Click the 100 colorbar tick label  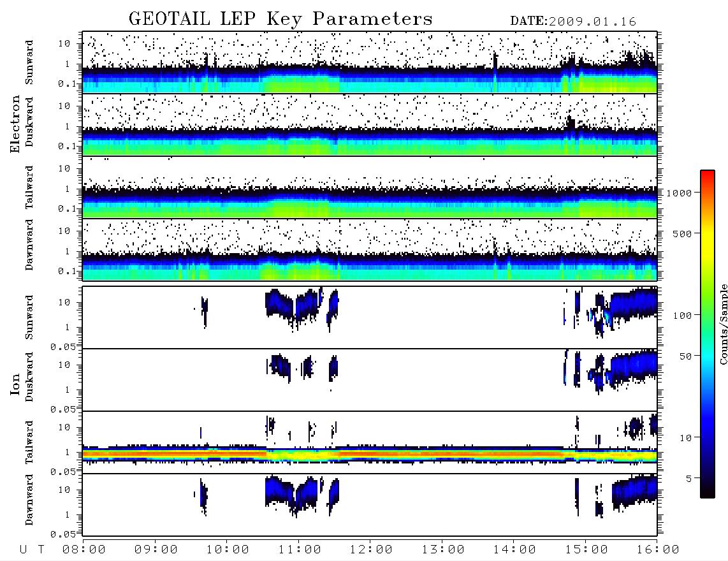pos(682,316)
